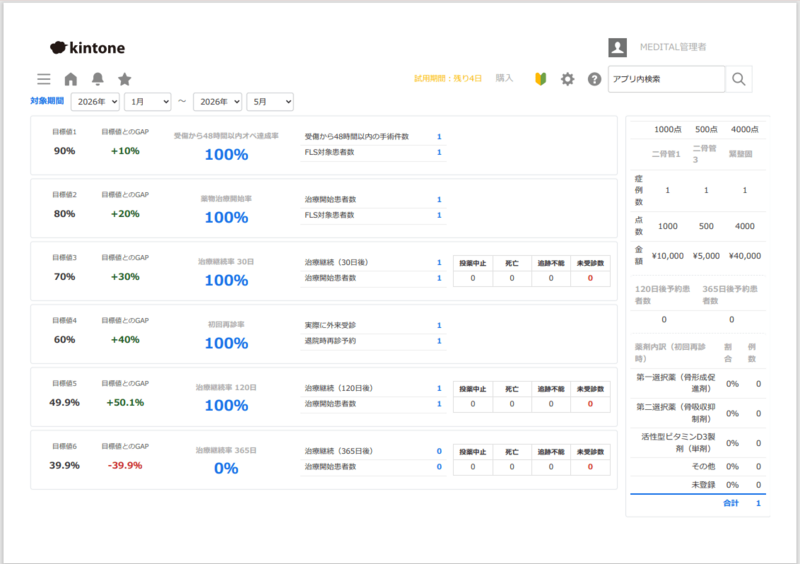The width and height of the screenshot is (800, 564).
Task: Open end year 2026年 dropdown
Action: (x=217, y=102)
